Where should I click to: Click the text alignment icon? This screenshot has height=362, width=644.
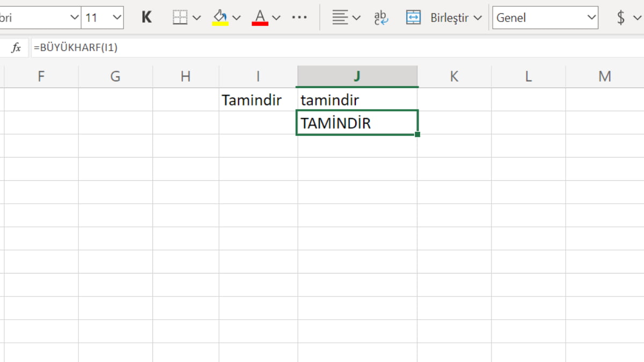pyautogui.click(x=340, y=18)
